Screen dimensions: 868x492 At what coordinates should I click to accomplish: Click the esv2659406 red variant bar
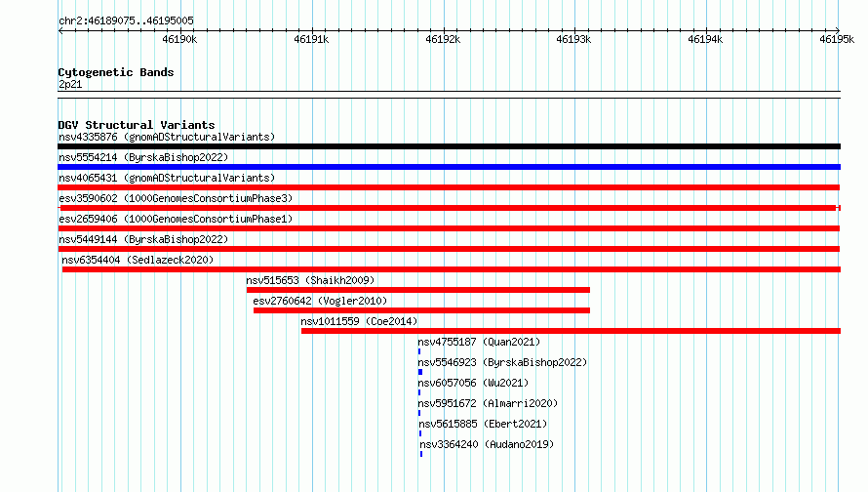[449, 228]
